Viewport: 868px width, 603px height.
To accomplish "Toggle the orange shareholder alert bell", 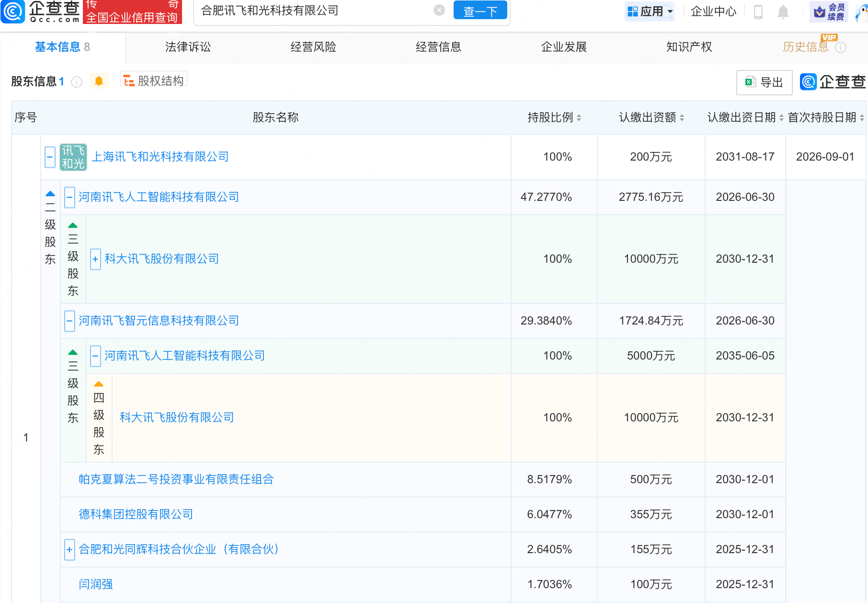I will point(99,81).
